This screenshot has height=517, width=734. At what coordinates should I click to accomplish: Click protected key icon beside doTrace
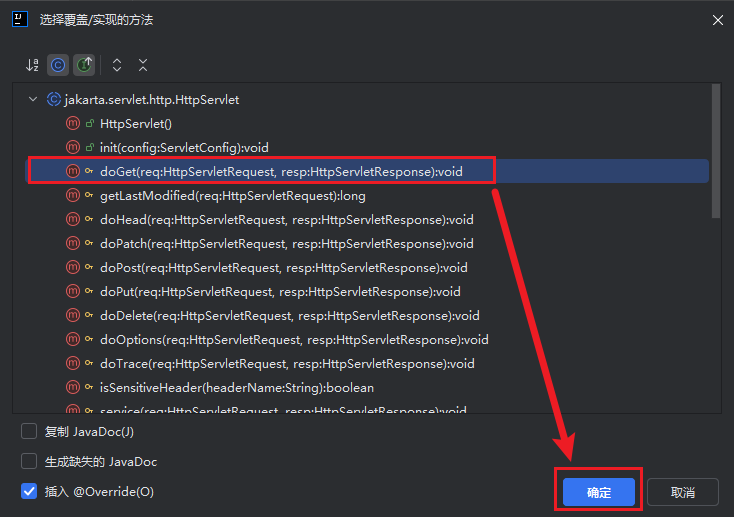click(x=89, y=363)
